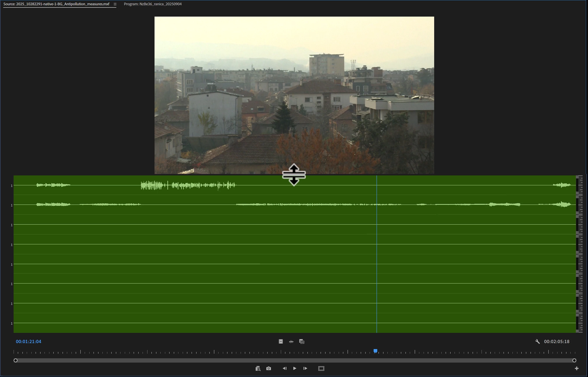Click the blue 00:01:21:04 playhead timecode

point(29,341)
